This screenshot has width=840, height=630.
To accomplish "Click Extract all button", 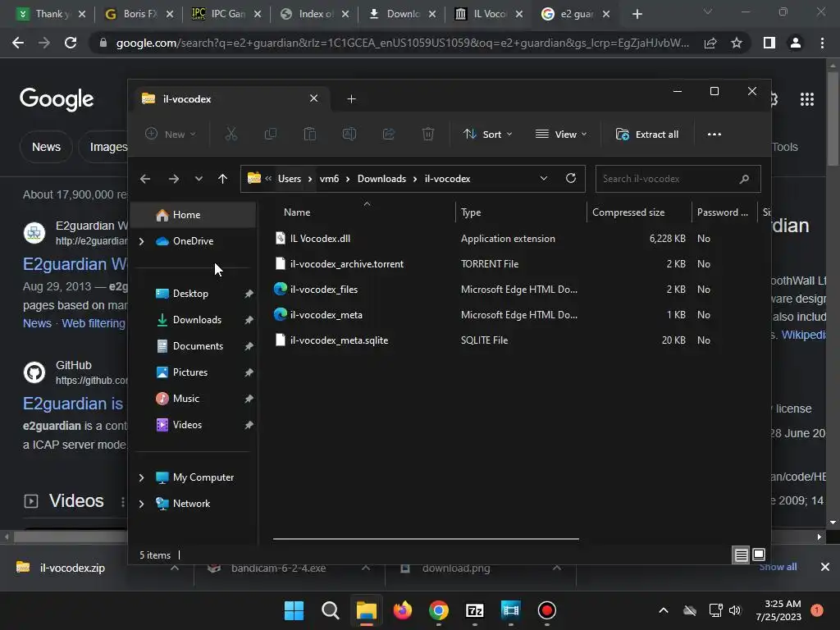I will [x=647, y=134].
